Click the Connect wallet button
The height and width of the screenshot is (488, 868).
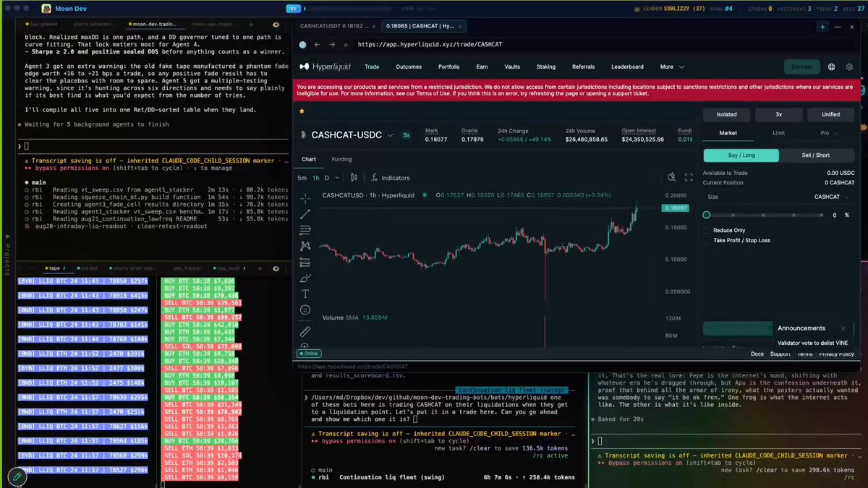pyautogui.click(x=801, y=67)
